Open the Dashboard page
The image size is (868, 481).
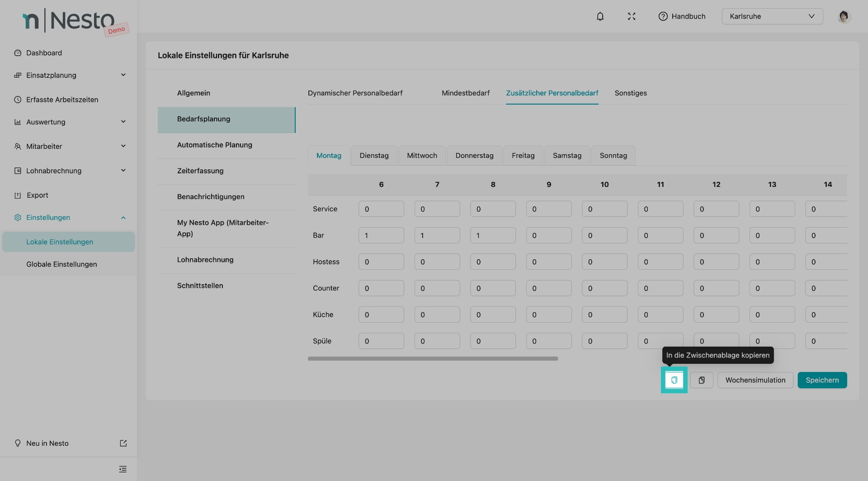[44, 53]
